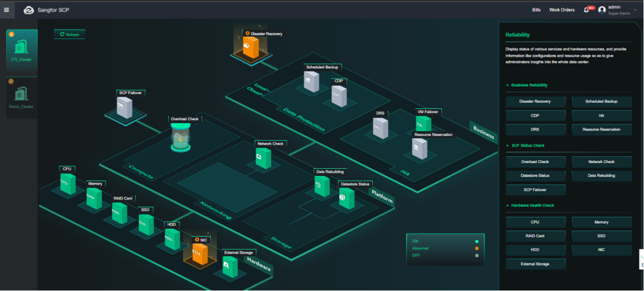Click the CDP server icon
This screenshot has height=291, width=644.
click(339, 96)
